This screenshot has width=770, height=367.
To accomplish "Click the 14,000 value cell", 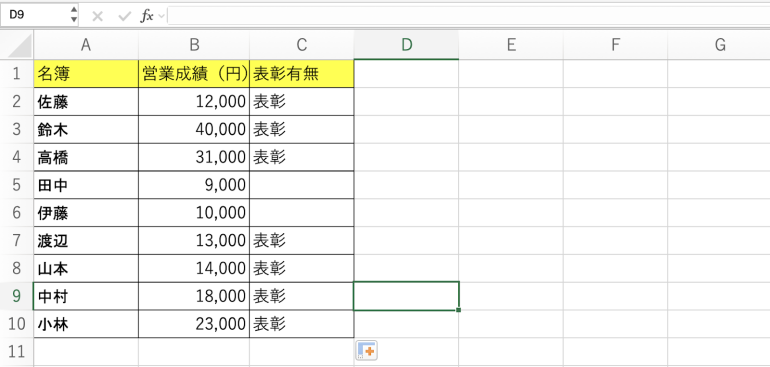I will click(x=194, y=268).
